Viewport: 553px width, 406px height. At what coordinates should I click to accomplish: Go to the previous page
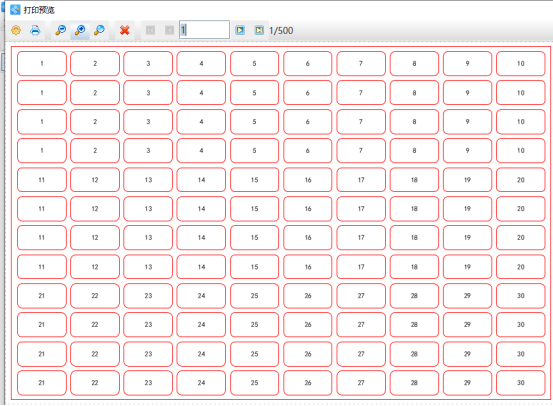tap(169, 30)
